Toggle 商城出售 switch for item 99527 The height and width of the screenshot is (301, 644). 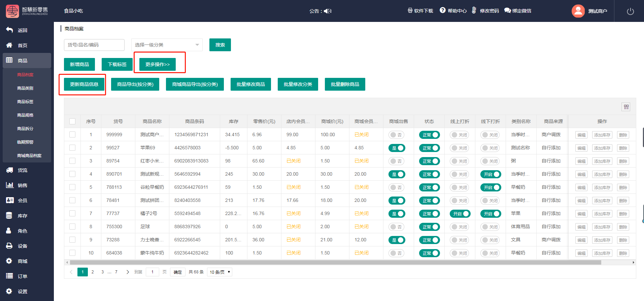click(x=397, y=148)
